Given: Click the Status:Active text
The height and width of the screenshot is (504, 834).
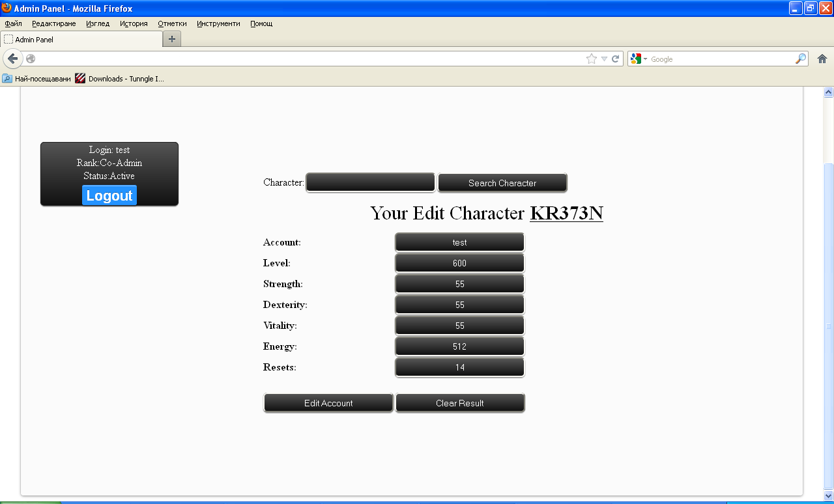Looking at the screenshot, I should pyautogui.click(x=109, y=176).
